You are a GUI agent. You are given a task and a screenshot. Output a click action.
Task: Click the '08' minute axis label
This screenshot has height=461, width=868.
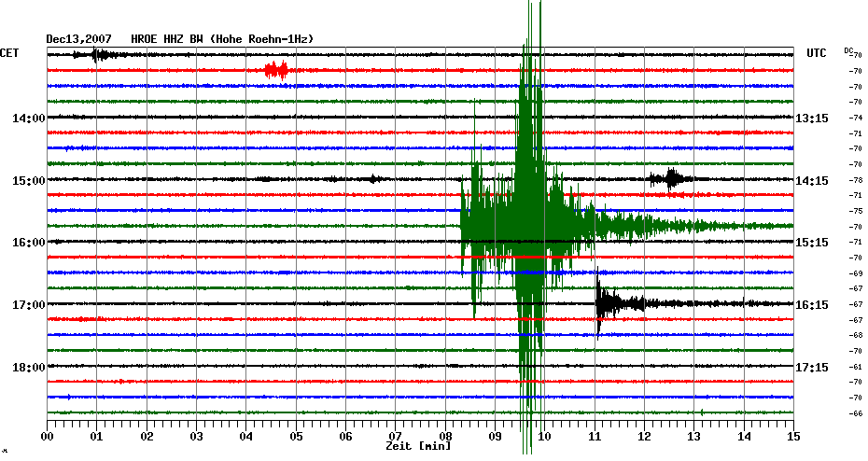click(x=445, y=437)
